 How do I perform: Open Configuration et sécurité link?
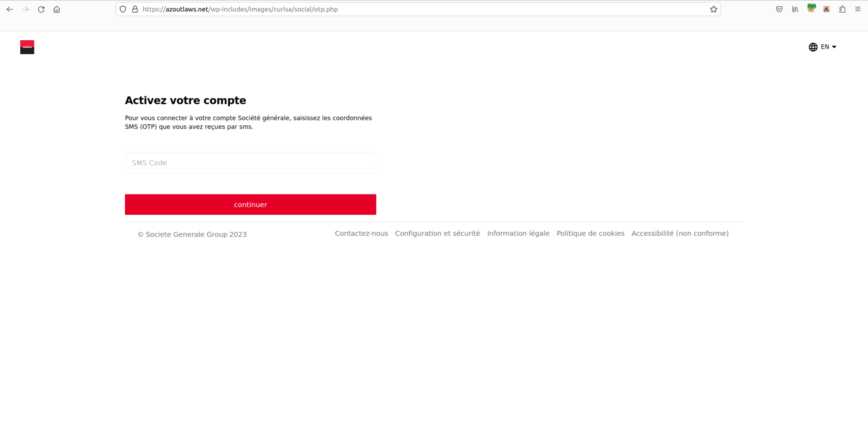(x=438, y=233)
